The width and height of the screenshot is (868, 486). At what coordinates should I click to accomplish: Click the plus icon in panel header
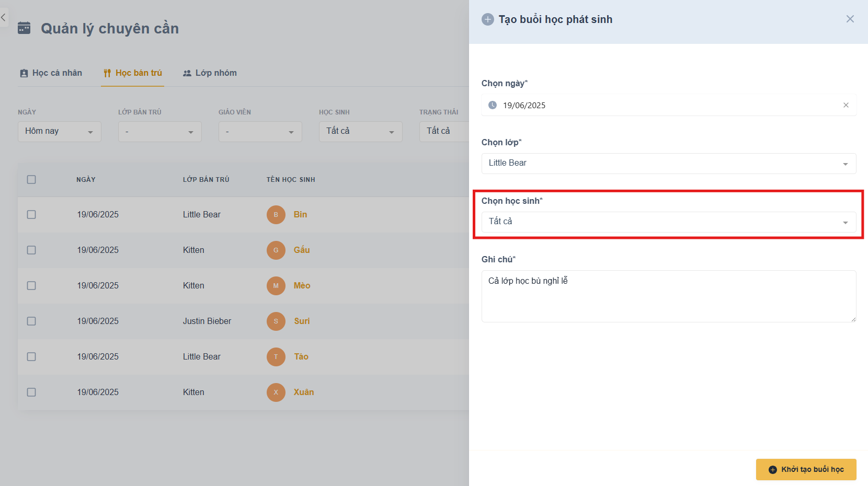click(487, 19)
